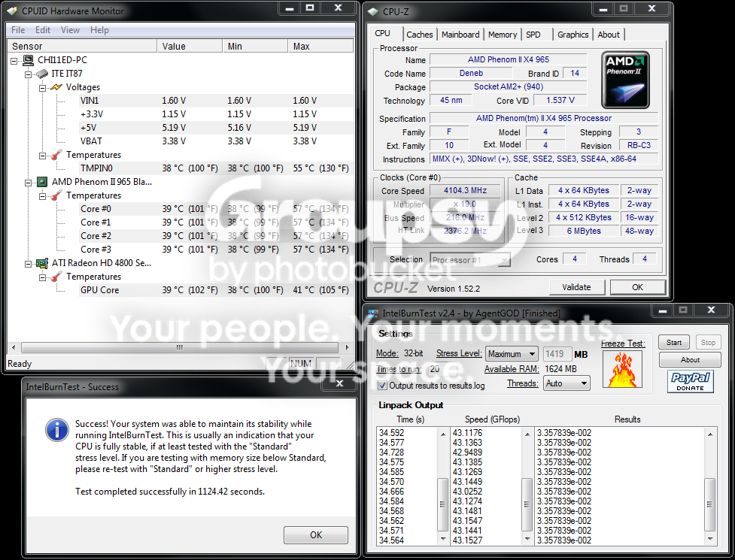Click thermometer icon under ATI Radeon

[x=56, y=277]
